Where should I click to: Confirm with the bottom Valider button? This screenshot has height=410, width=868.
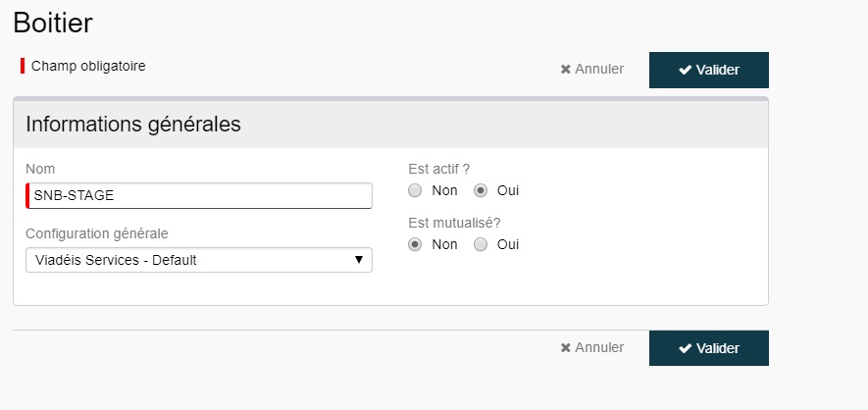708,348
